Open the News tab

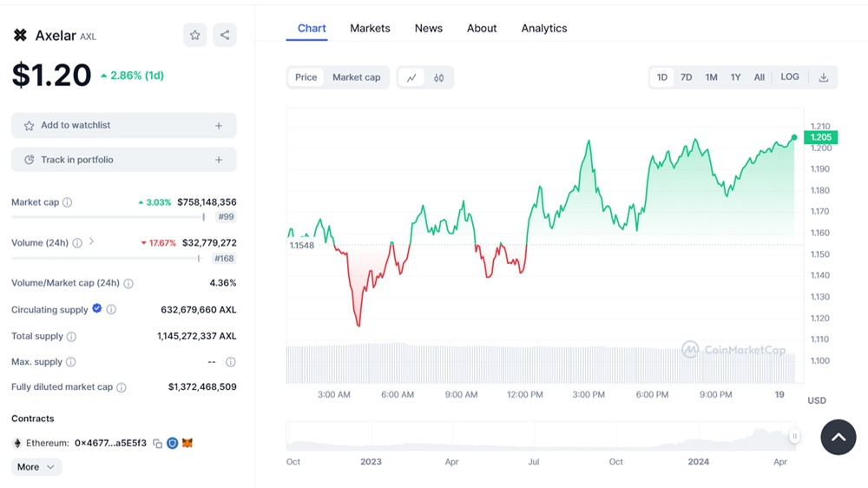(429, 29)
